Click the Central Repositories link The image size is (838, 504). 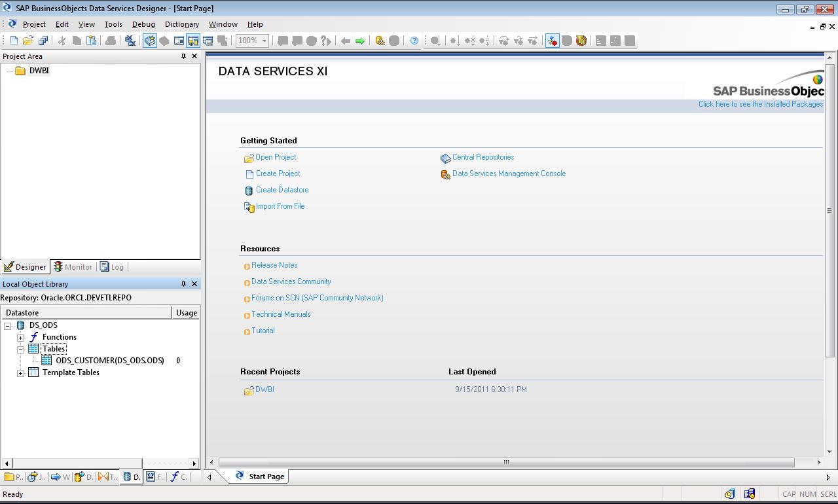coord(483,157)
